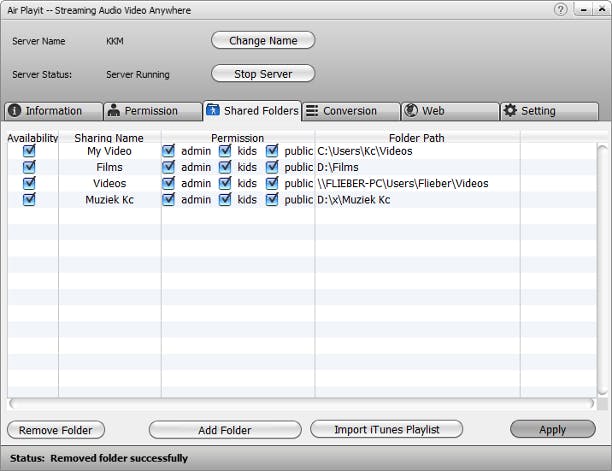Click folder path D:\x\Muziek Kc
The height and width of the screenshot is (471, 612).
pos(353,199)
